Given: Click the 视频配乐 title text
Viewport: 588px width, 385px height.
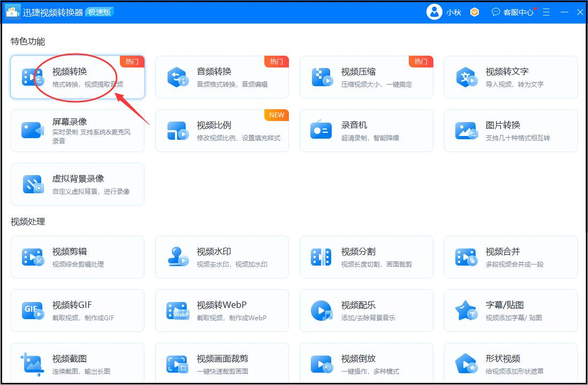Looking at the screenshot, I should coord(358,305).
